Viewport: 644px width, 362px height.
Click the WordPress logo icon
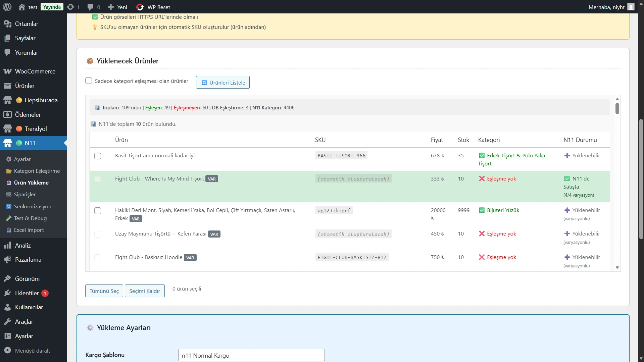pyautogui.click(x=7, y=7)
